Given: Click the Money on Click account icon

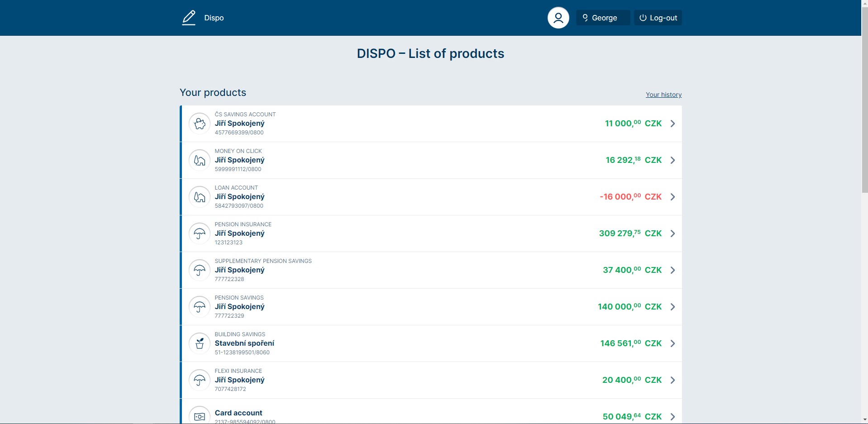Looking at the screenshot, I should point(200,160).
